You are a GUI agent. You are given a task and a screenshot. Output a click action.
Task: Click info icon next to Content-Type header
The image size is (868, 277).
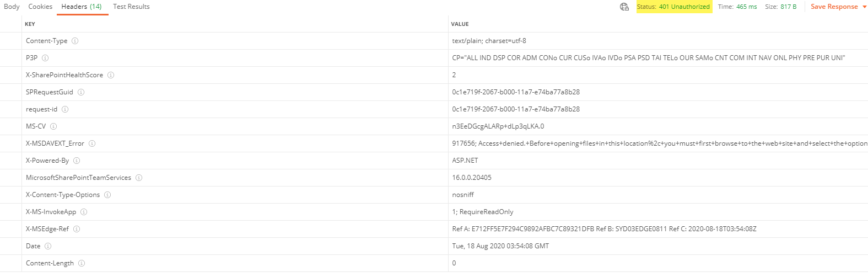click(75, 41)
